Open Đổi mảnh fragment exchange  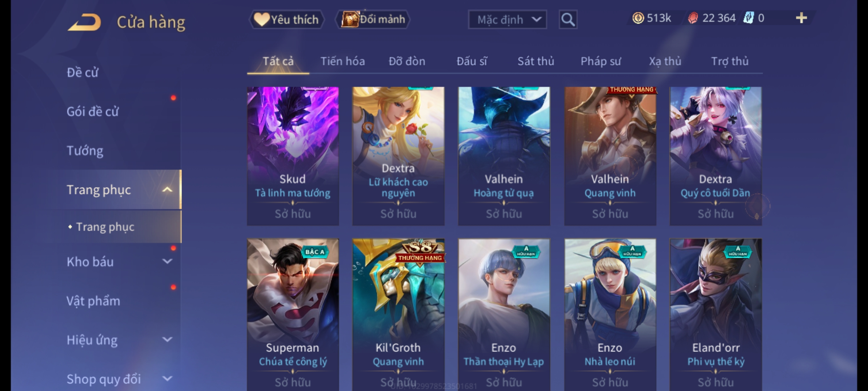(373, 20)
